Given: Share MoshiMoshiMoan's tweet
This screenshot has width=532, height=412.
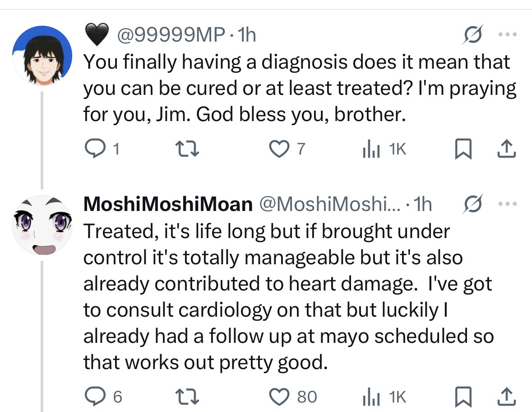Looking at the screenshot, I should (507, 397).
